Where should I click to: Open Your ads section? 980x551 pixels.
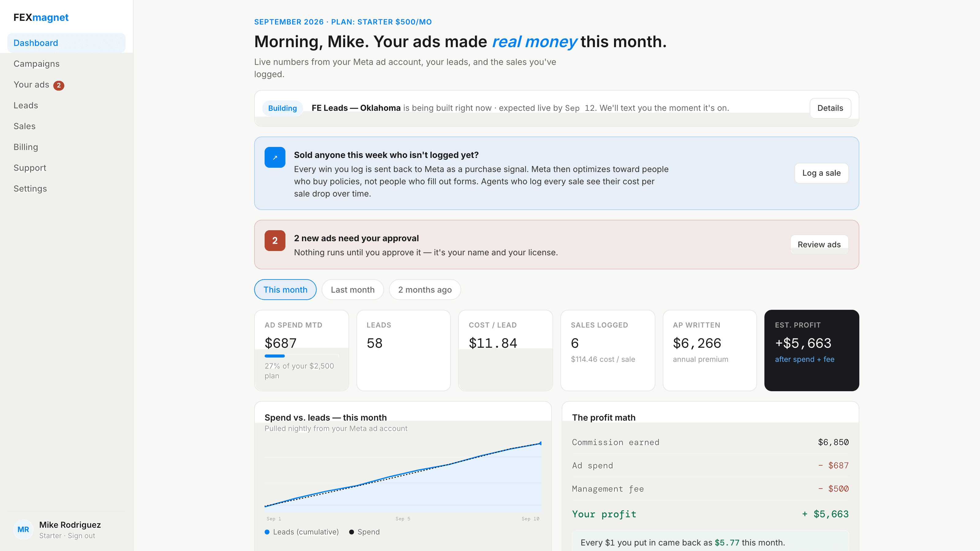[x=32, y=84]
